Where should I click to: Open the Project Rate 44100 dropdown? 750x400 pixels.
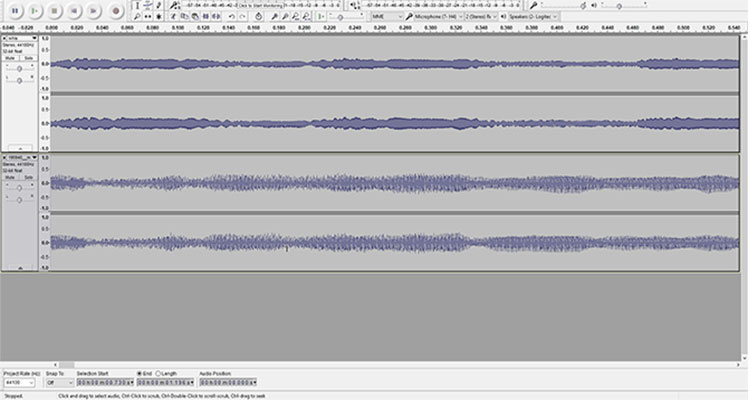(19, 382)
